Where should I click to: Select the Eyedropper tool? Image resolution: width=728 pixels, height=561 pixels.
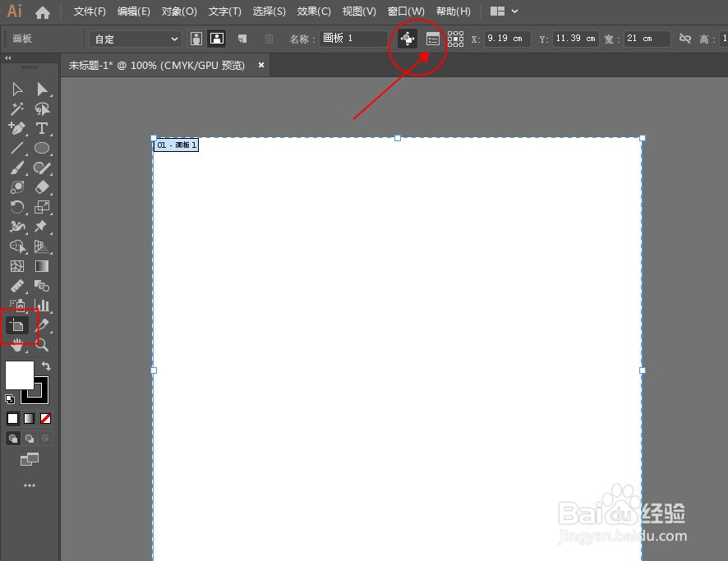click(17, 285)
